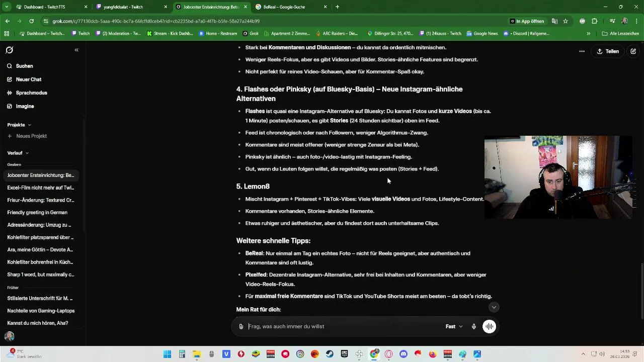Open chat 'Excel-Film nicht mehr auf Twi...'

[x=41, y=188]
